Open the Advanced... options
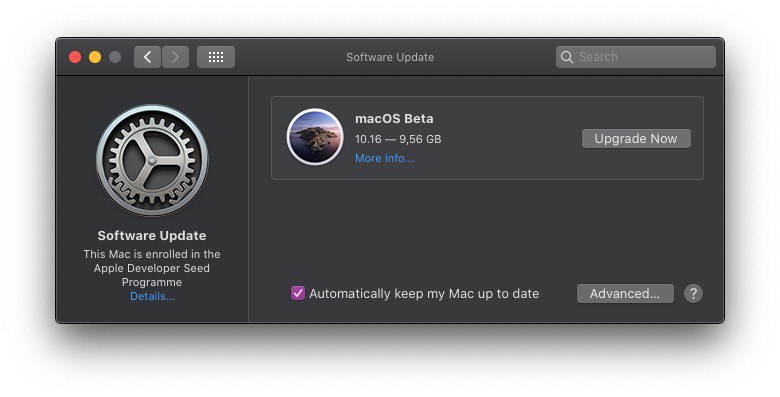 [x=625, y=294]
